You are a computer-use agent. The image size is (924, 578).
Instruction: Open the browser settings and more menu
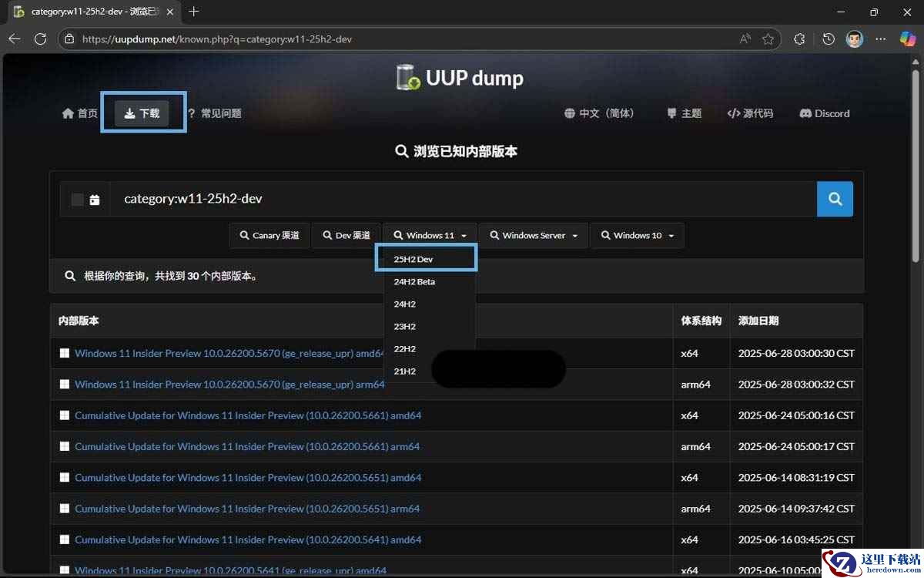pyautogui.click(x=881, y=39)
